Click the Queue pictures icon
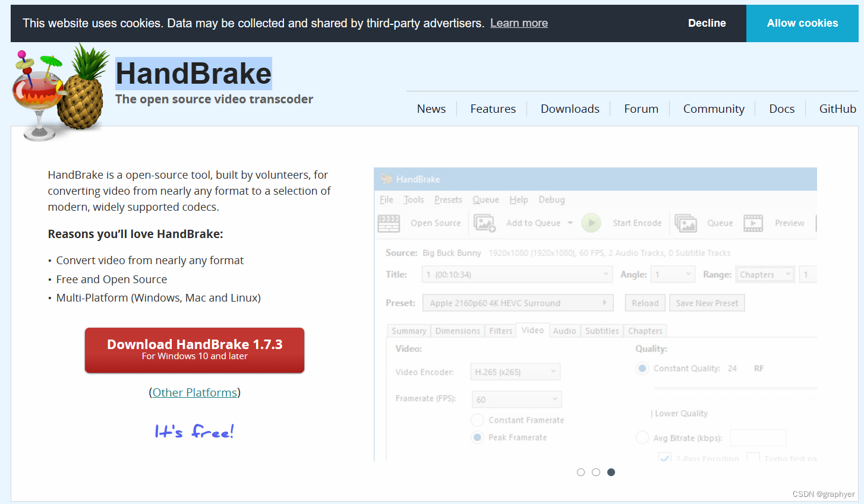The height and width of the screenshot is (504, 864). pos(686,223)
